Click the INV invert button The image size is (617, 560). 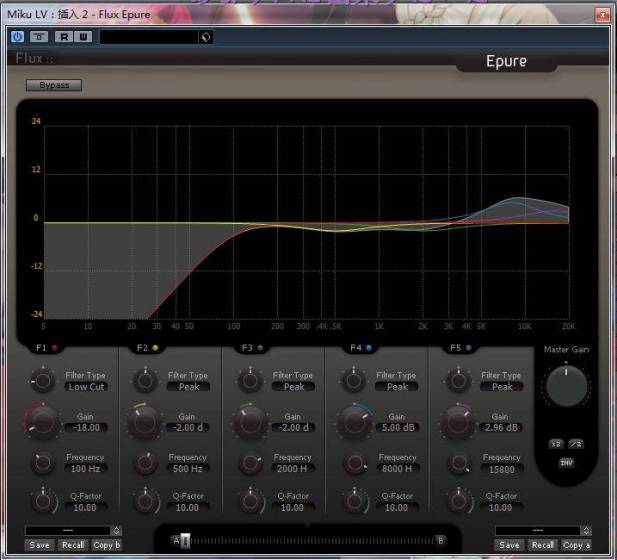pyautogui.click(x=566, y=463)
